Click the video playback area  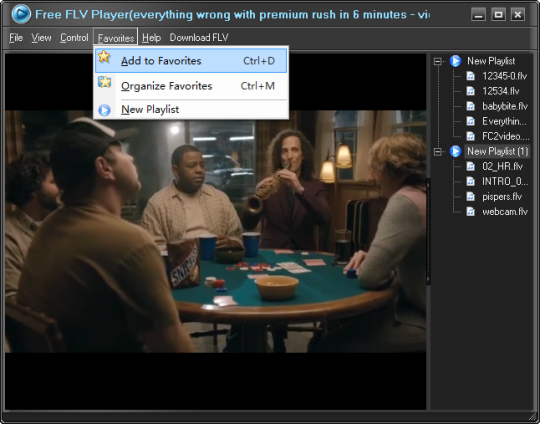(216, 231)
